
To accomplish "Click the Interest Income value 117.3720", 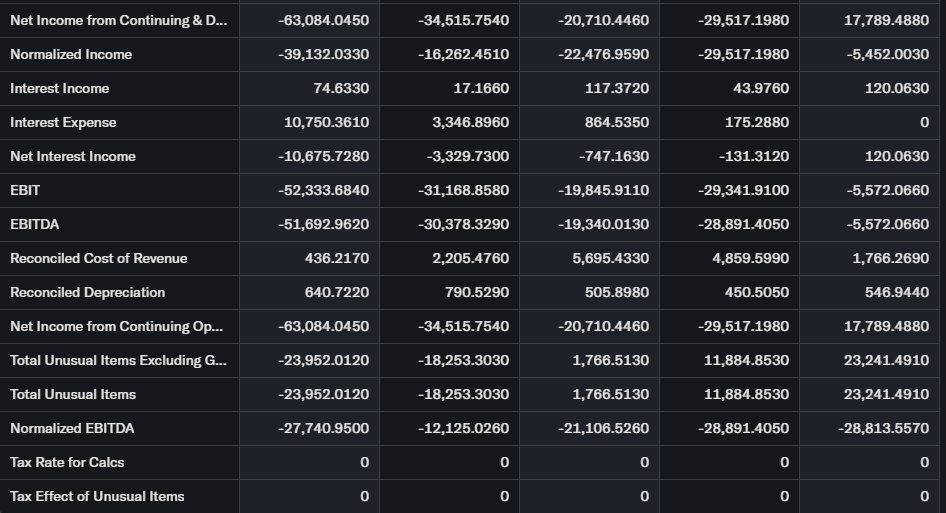I will [617, 88].
